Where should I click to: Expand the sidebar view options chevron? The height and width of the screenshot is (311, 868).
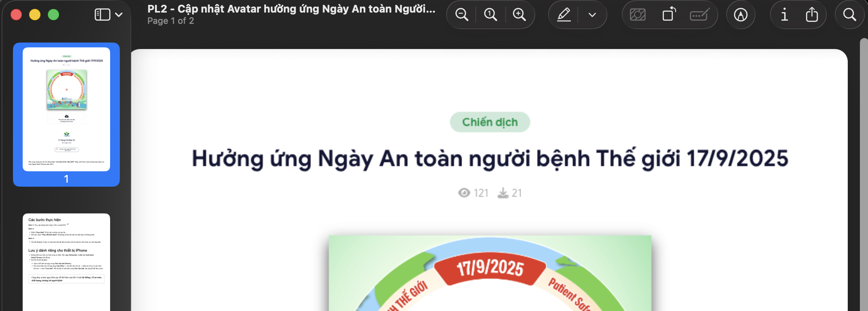tap(119, 15)
